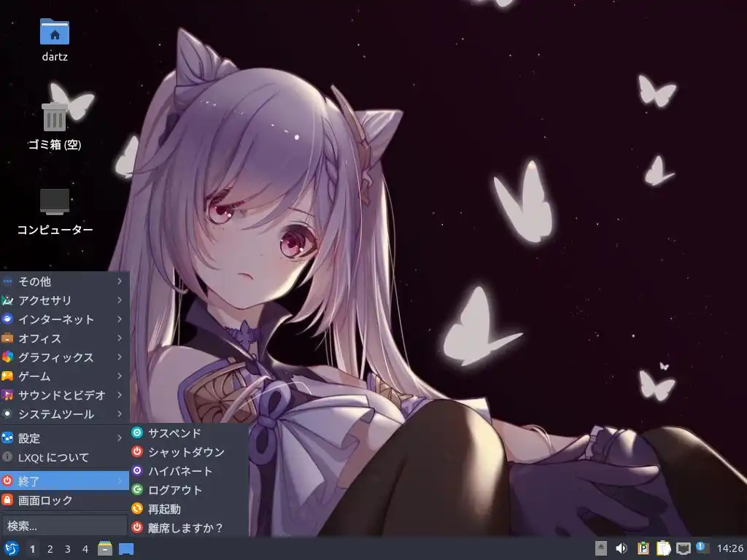This screenshot has height=560, width=747.
Task: Open the dartz home folder icon
Action: coord(54,32)
